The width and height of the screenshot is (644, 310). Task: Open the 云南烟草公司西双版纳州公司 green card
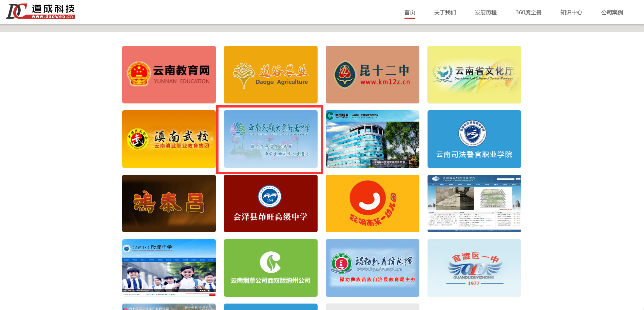[x=271, y=268]
